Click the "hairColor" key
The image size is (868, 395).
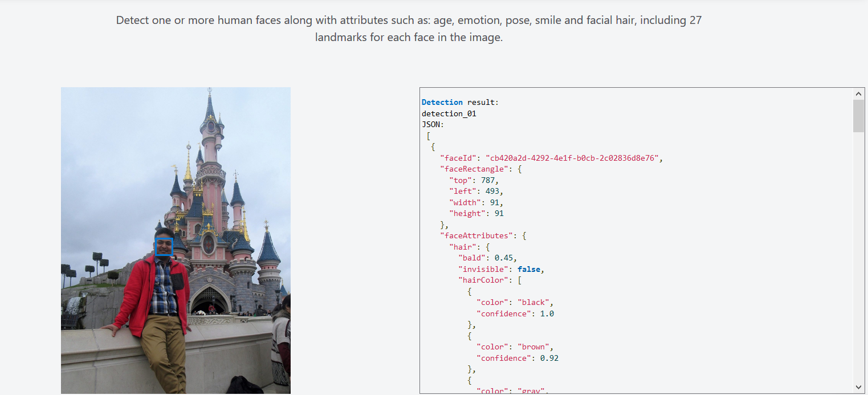[x=483, y=280]
